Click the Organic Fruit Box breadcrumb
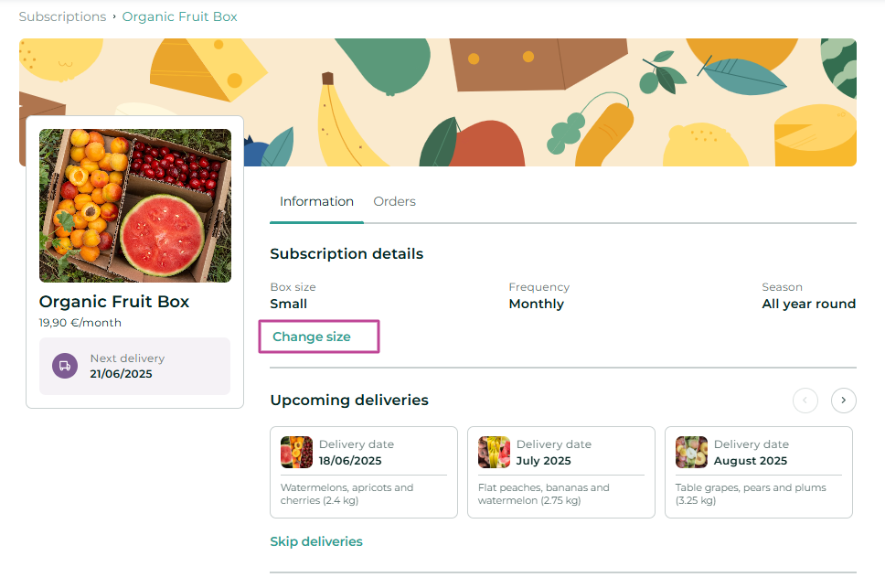 (x=179, y=17)
